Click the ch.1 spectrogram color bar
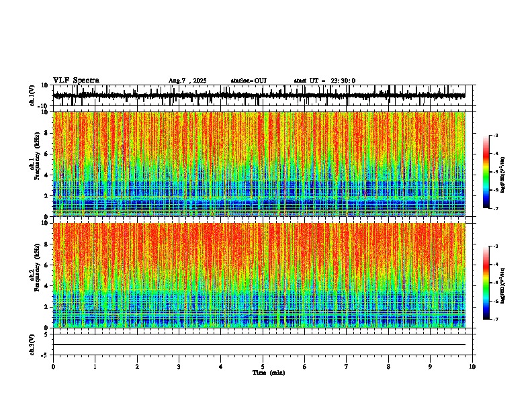Screen dimensions: 532x411 click(486, 172)
